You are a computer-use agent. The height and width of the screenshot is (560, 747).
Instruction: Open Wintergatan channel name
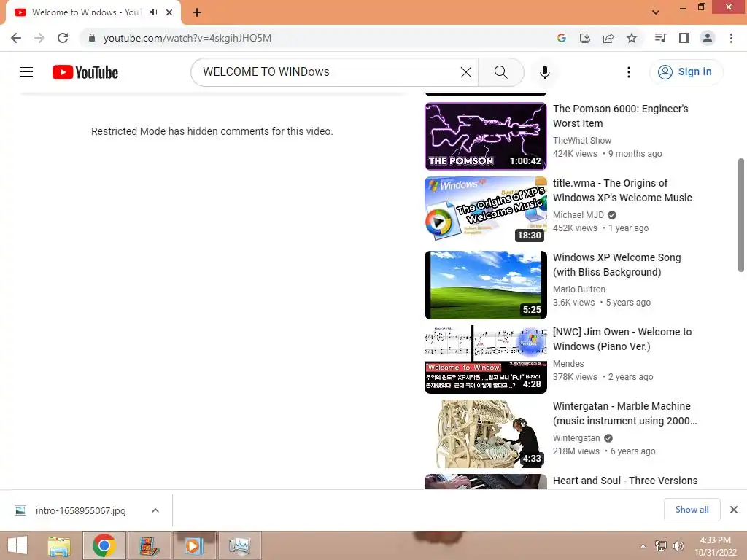(x=576, y=437)
